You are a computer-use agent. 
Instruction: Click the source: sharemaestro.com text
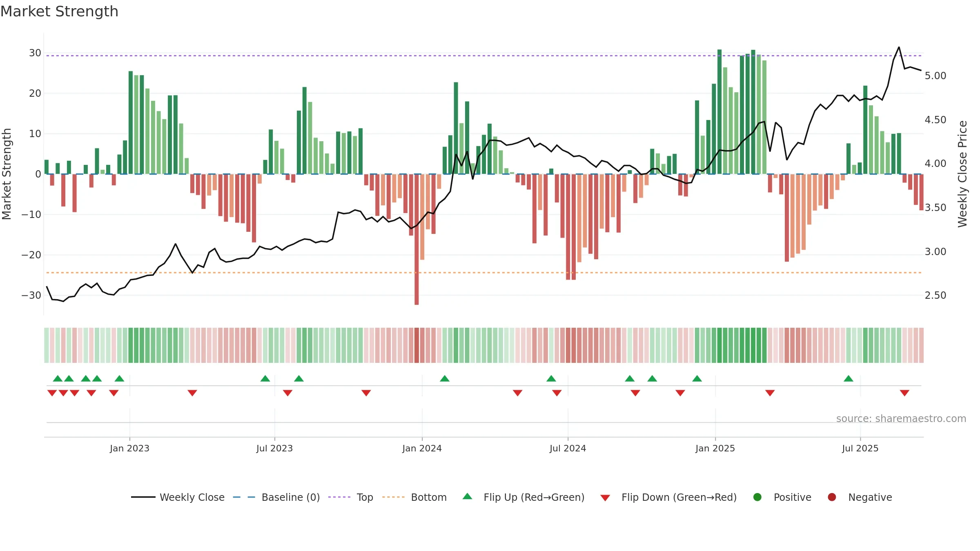[x=901, y=418]
